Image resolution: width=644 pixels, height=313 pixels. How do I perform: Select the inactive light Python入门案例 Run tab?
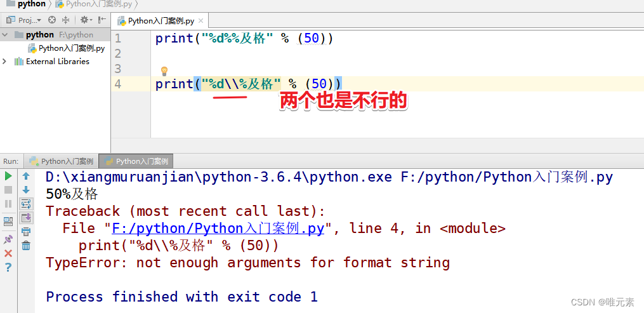(x=62, y=161)
